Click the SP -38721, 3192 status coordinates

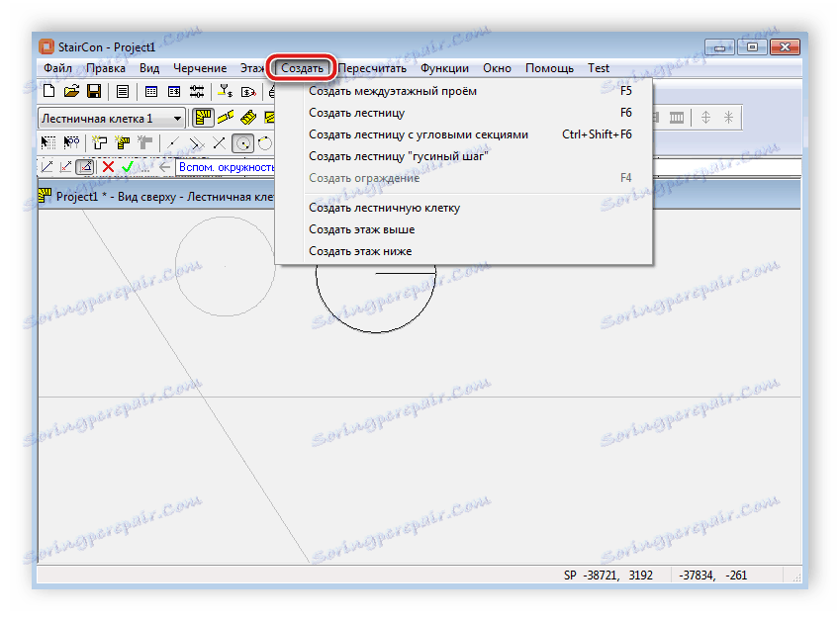pos(608,576)
